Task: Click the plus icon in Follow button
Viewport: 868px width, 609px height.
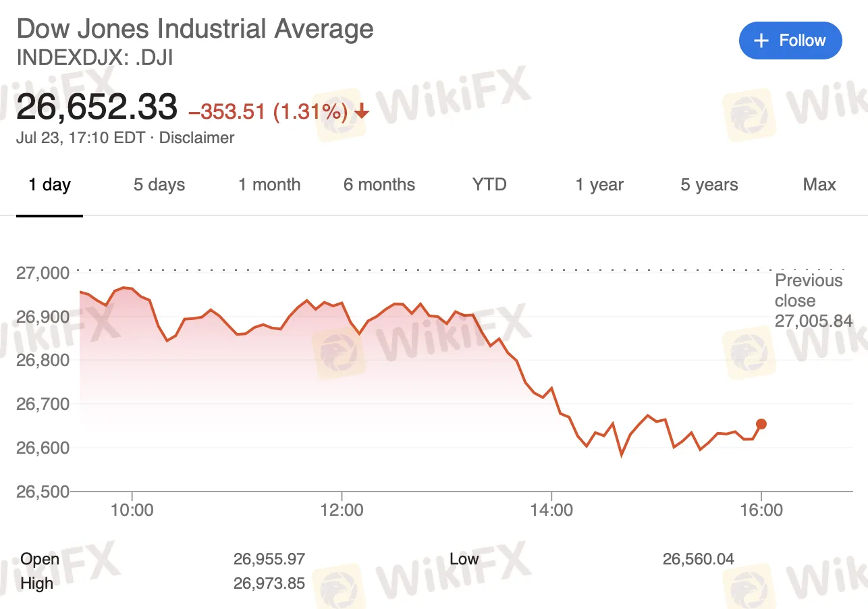Action: 761,41
